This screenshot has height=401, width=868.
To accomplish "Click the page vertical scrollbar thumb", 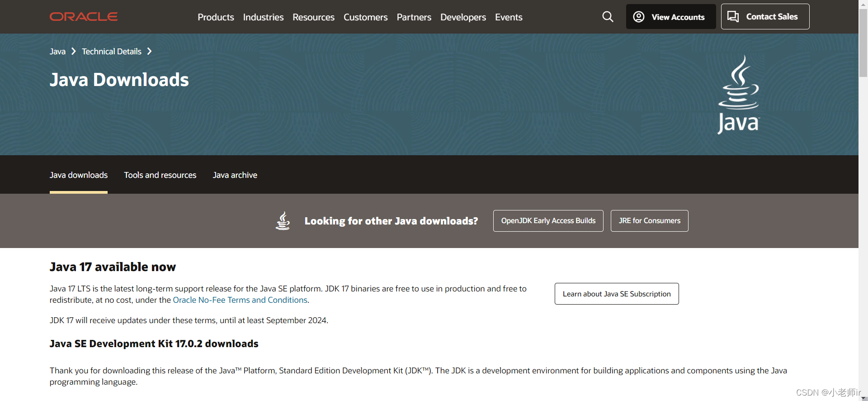I will click(x=863, y=43).
